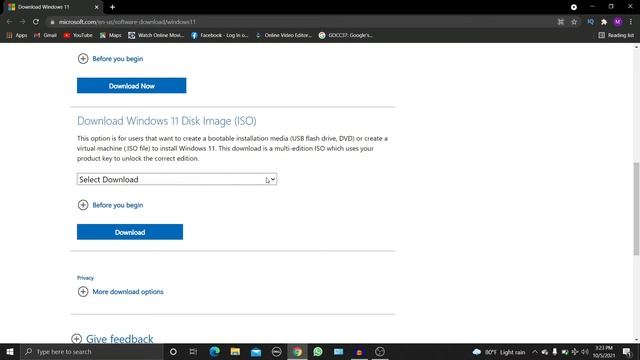Open the Reading list panel
Viewport: 640px width, 360px height.
pyautogui.click(x=616, y=36)
